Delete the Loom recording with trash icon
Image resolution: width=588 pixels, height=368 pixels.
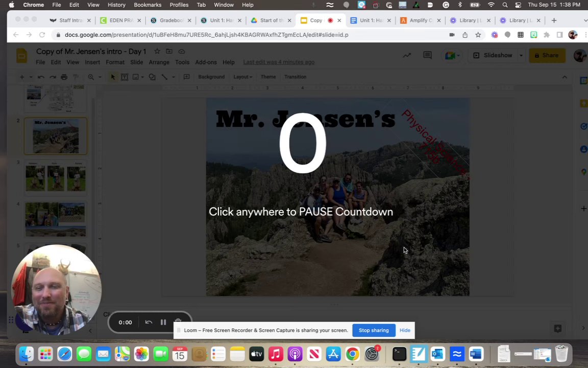point(178,322)
